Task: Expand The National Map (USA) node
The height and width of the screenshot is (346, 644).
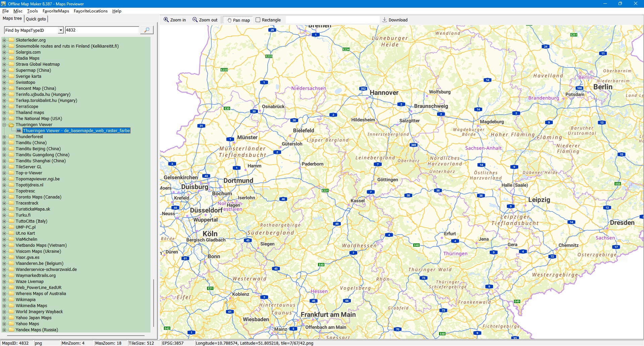Action: coord(4,119)
